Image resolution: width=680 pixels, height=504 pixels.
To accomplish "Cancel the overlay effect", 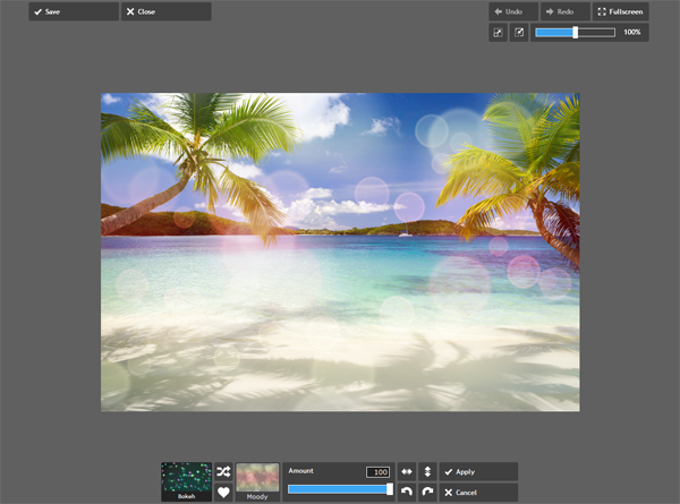I will pyautogui.click(x=478, y=492).
